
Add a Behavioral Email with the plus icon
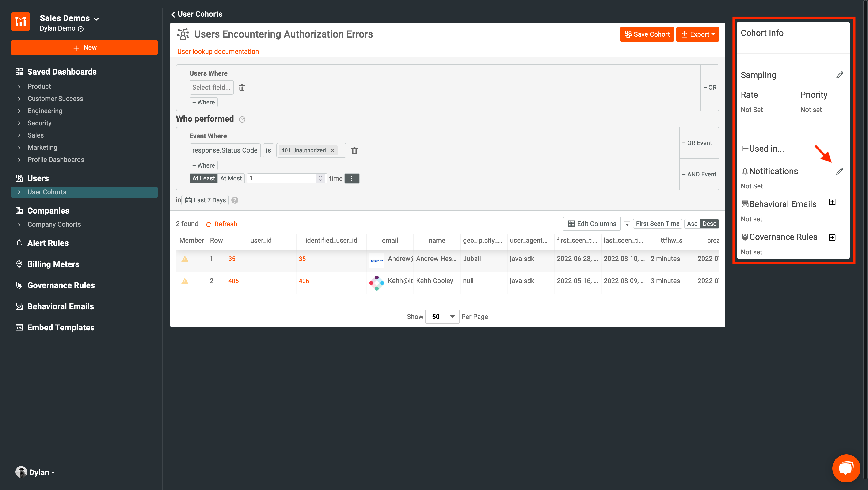(x=833, y=202)
